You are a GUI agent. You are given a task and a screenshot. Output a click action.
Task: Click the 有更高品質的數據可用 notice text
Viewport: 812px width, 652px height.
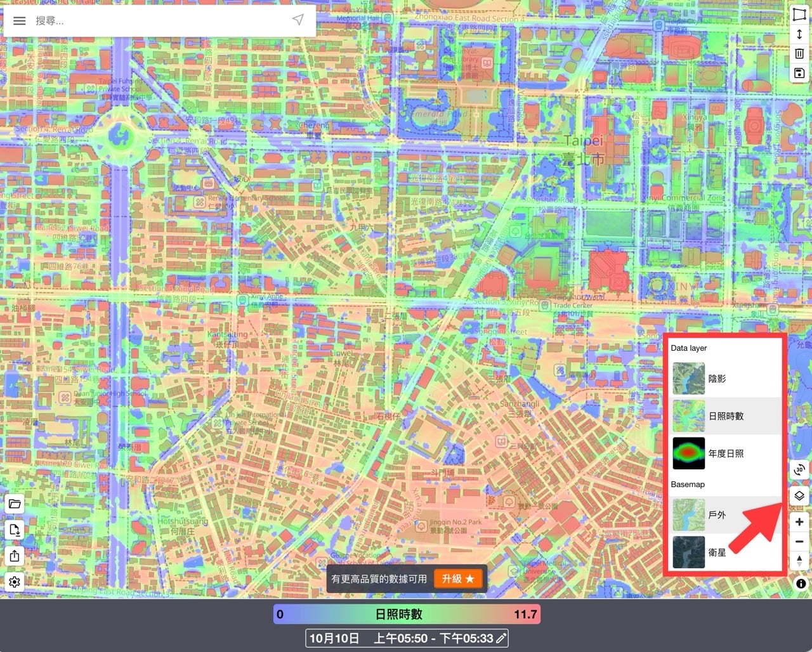379,579
